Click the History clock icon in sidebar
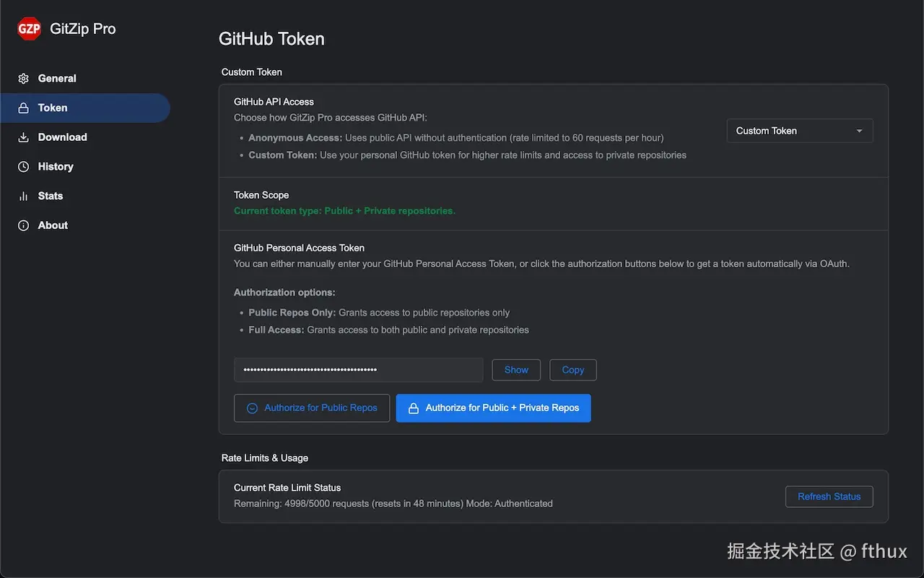 coord(24,167)
